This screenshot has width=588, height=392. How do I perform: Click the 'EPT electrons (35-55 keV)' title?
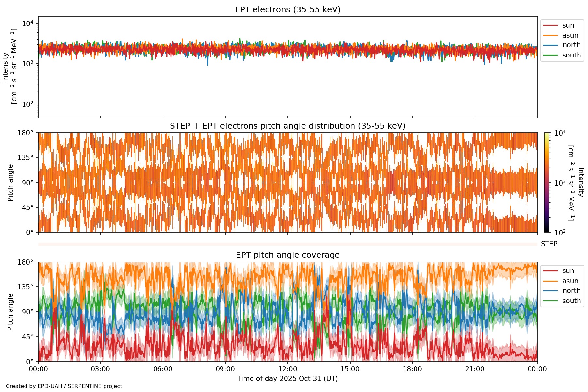point(287,10)
